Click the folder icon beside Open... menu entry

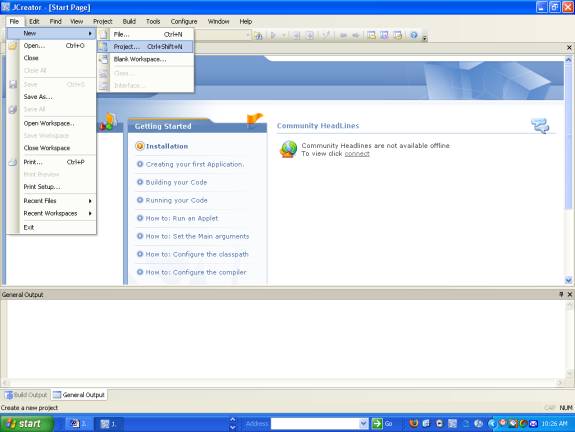coord(13,46)
